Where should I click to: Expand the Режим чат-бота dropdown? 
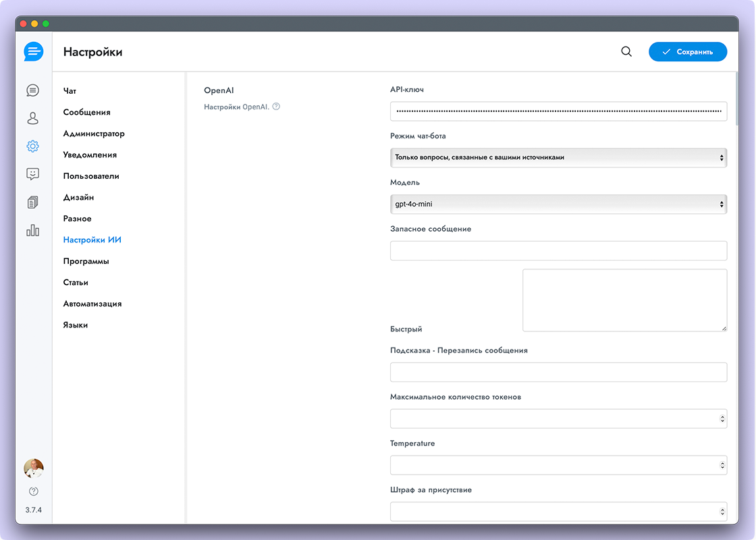click(558, 157)
